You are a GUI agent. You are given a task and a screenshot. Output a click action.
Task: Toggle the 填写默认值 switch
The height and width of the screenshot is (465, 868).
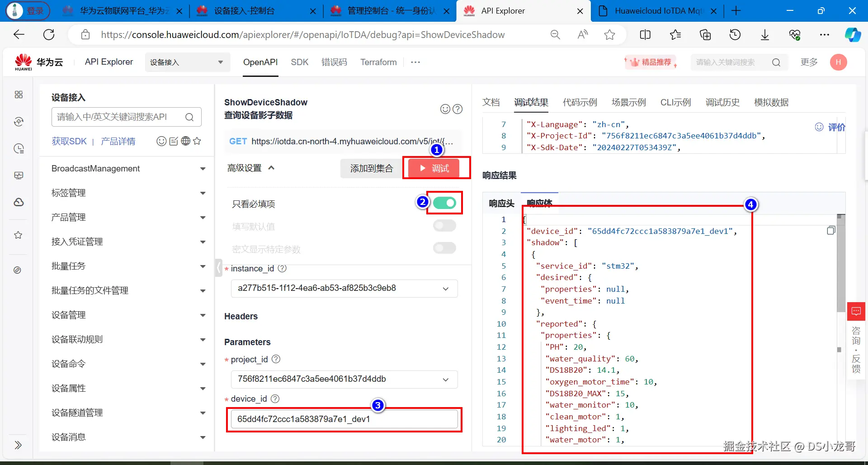pyautogui.click(x=444, y=226)
